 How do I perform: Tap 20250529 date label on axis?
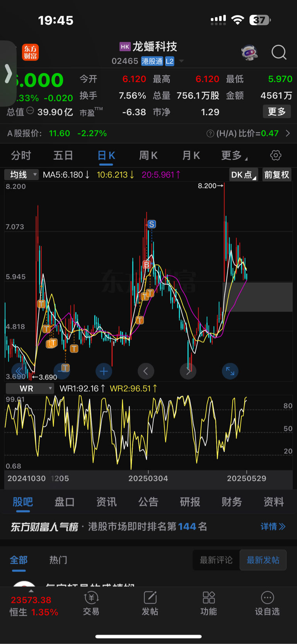click(x=247, y=478)
